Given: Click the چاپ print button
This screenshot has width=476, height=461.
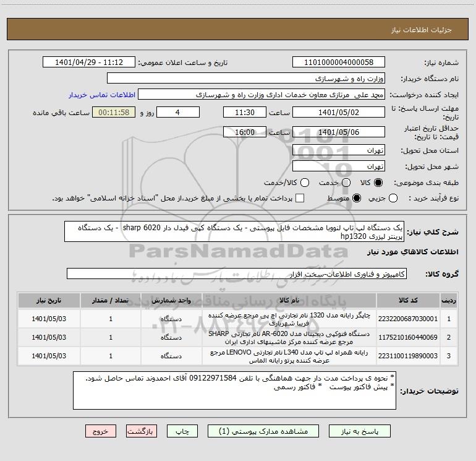Looking at the screenshot, I should click(x=182, y=431).
